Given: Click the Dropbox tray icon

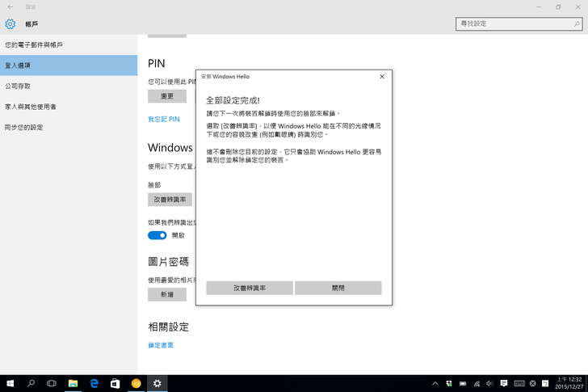Looking at the screenshot, I should click(x=449, y=383).
